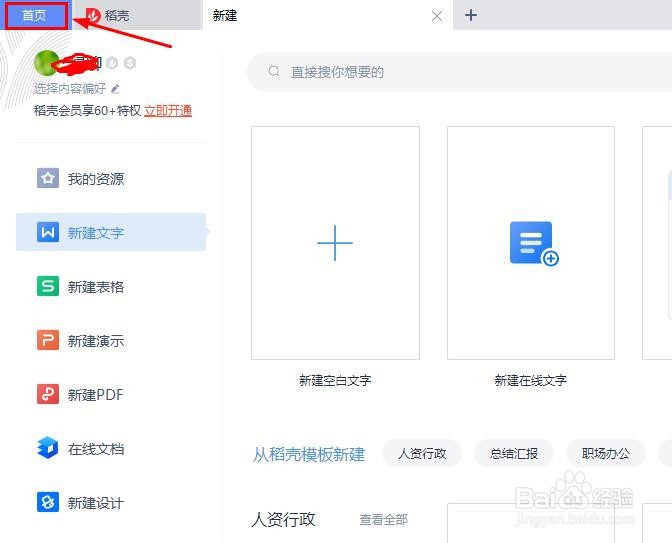Focus the 直接搜你想要的 search field

(459, 72)
